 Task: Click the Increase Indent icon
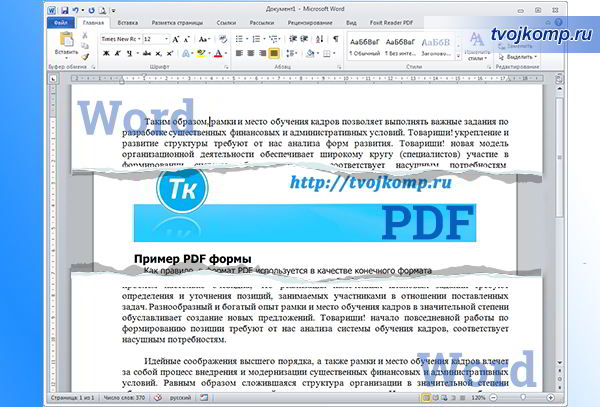click(305, 39)
